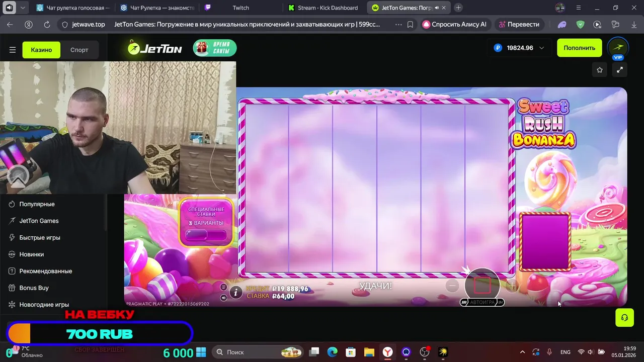
Task: Open the slot info button
Action: 236,292
